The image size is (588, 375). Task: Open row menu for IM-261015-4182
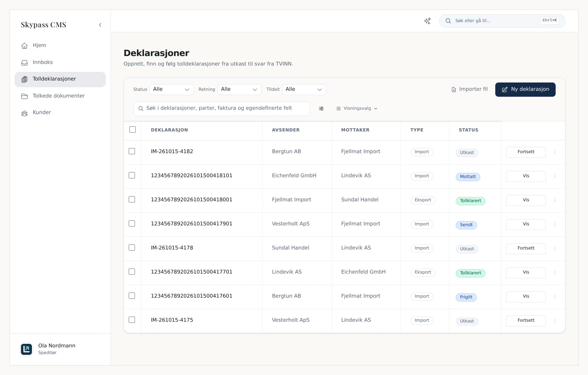555,152
